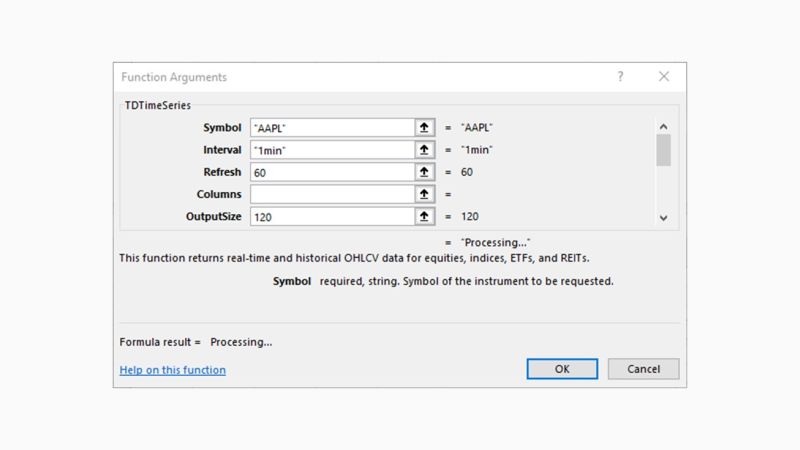Click the function description about OHLCV data
The height and width of the screenshot is (450, 800).
pos(354,258)
